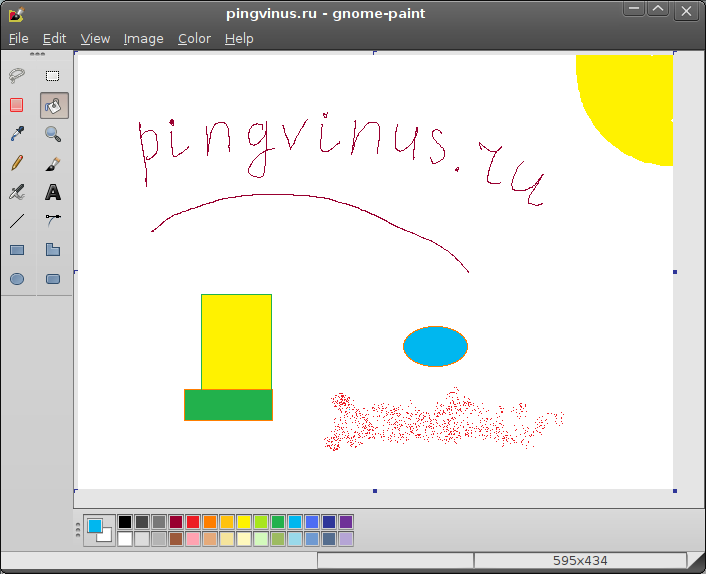Select the polygon shape tool

(x=53, y=250)
